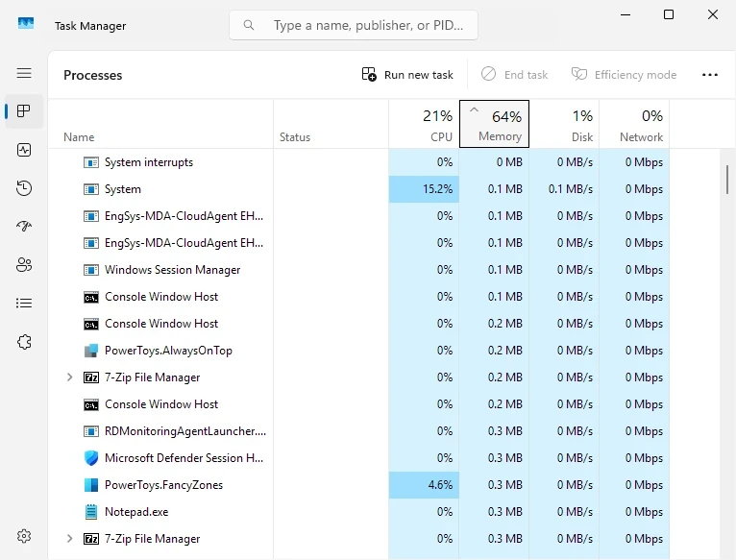
Task: Open the Users sidebar icon
Action: 24,265
